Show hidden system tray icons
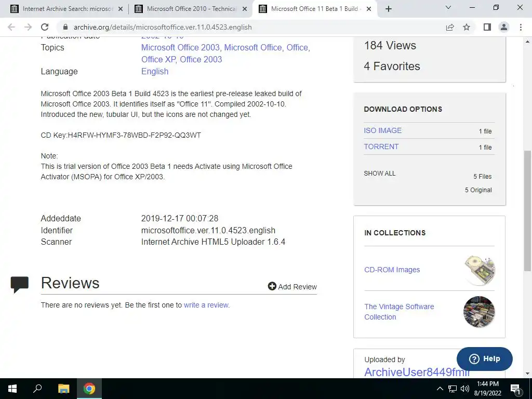This screenshot has width=532, height=399. [440, 389]
